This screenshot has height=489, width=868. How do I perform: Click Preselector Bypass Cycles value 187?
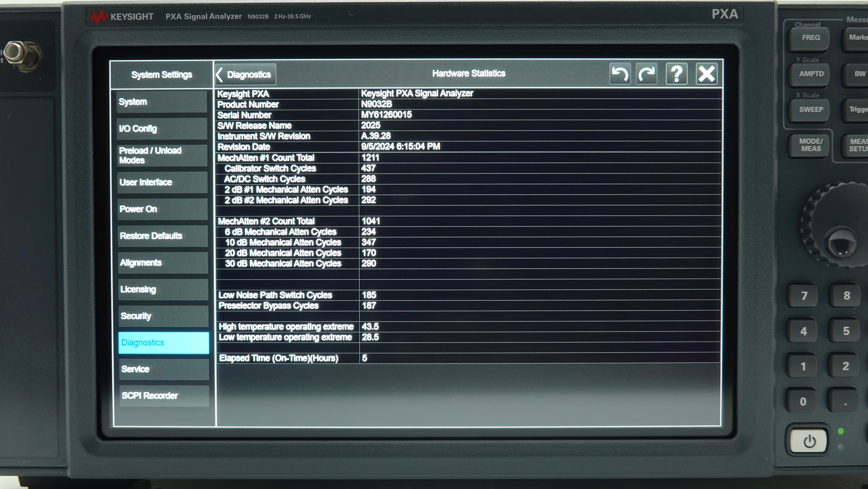click(x=369, y=305)
